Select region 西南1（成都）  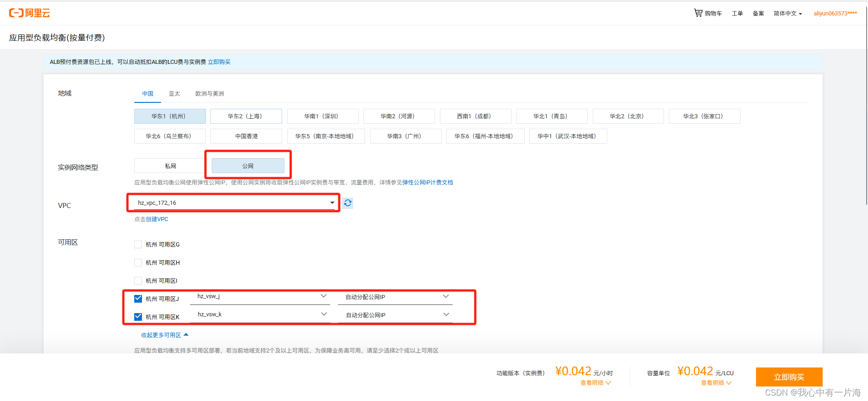476,116
